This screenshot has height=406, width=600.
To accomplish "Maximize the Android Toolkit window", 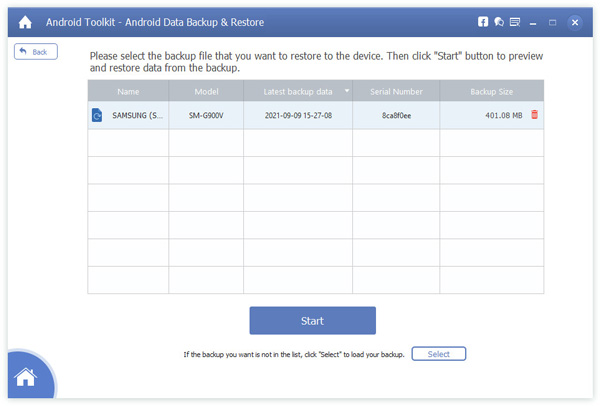I will click(553, 23).
